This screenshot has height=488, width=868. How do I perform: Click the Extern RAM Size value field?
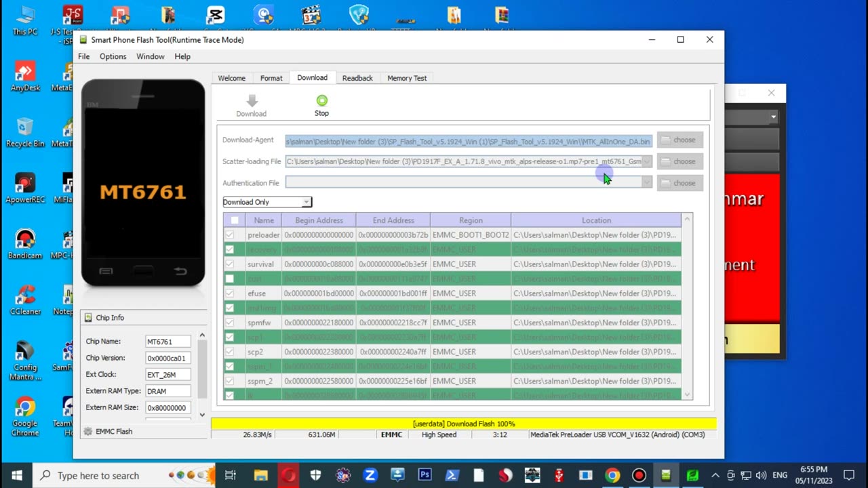tap(167, 408)
